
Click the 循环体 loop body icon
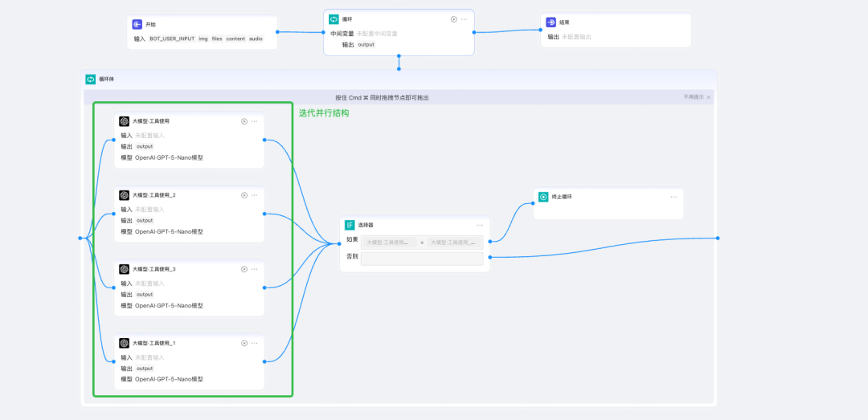click(x=91, y=80)
